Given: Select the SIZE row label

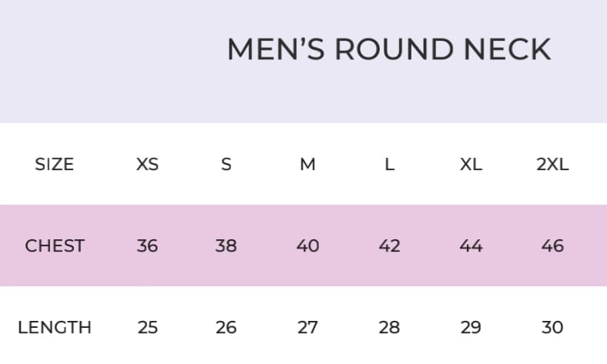Looking at the screenshot, I should 55,164.
